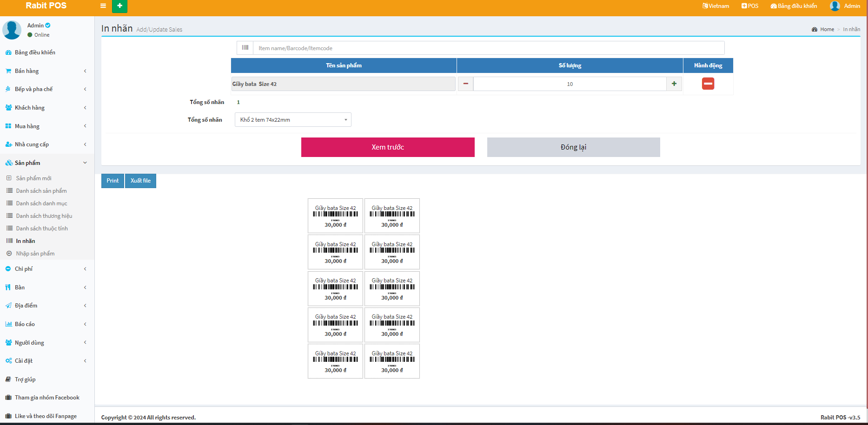Click the Home breadcrumb dashboard icon
The height and width of the screenshot is (425, 868).
point(815,29)
